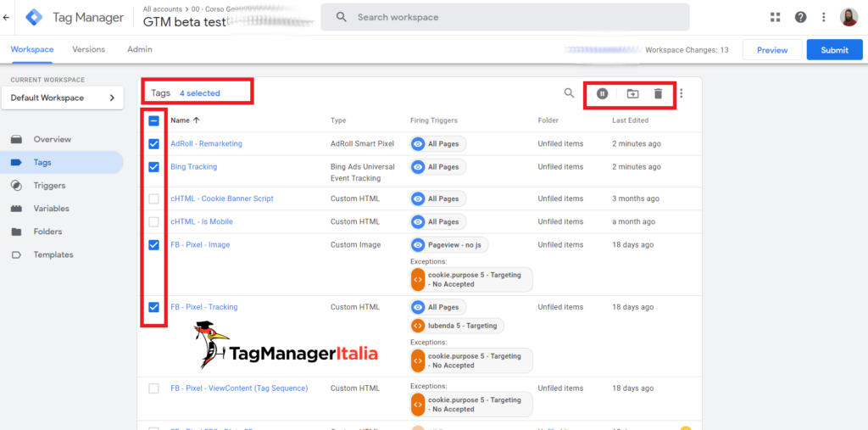
Task: Click AdRoll Smart Pixel type cell
Action: (363, 143)
